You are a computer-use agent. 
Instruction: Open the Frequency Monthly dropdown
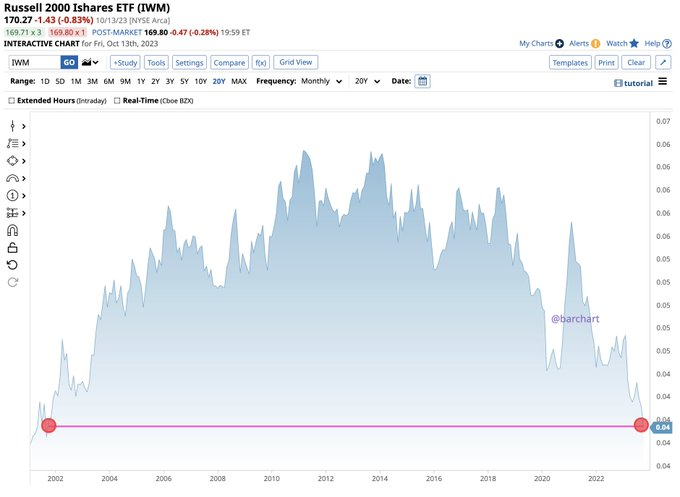click(321, 81)
